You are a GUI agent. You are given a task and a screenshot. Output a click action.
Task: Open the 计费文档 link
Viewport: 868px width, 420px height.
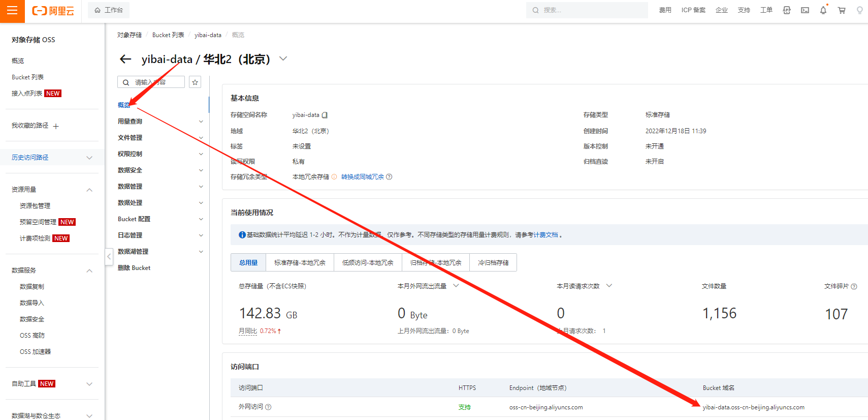545,235
